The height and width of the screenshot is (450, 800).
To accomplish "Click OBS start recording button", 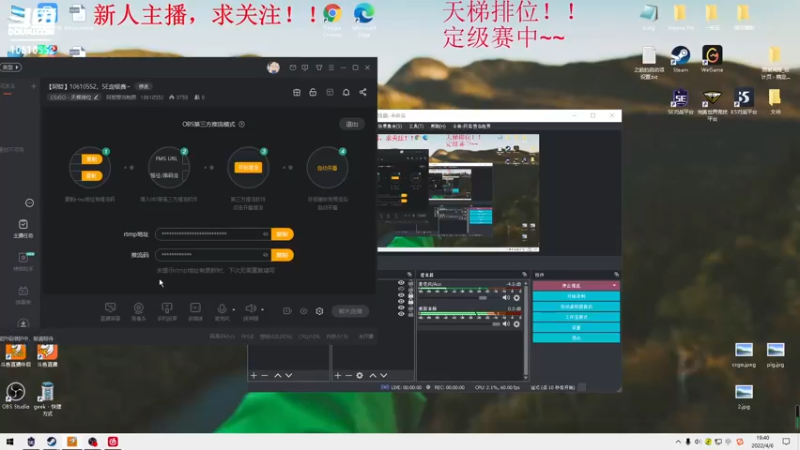I will point(576,296).
